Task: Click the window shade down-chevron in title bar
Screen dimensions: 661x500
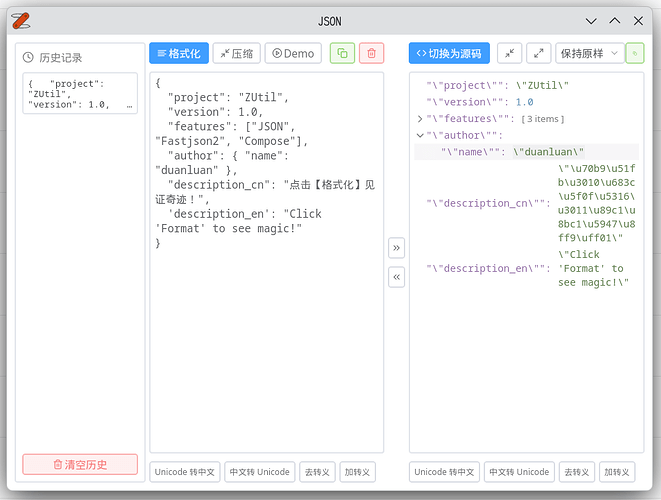Action: (x=591, y=21)
